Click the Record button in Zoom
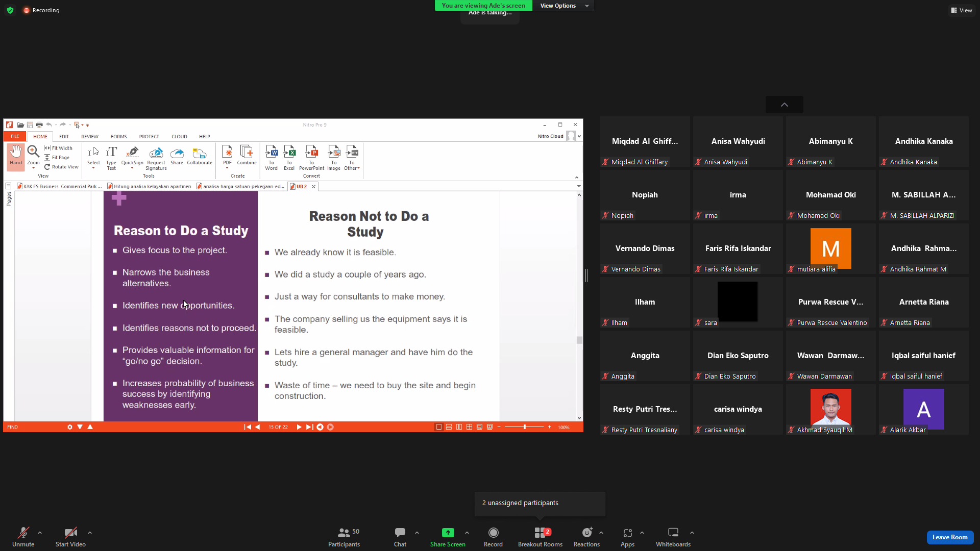 pyautogui.click(x=493, y=537)
